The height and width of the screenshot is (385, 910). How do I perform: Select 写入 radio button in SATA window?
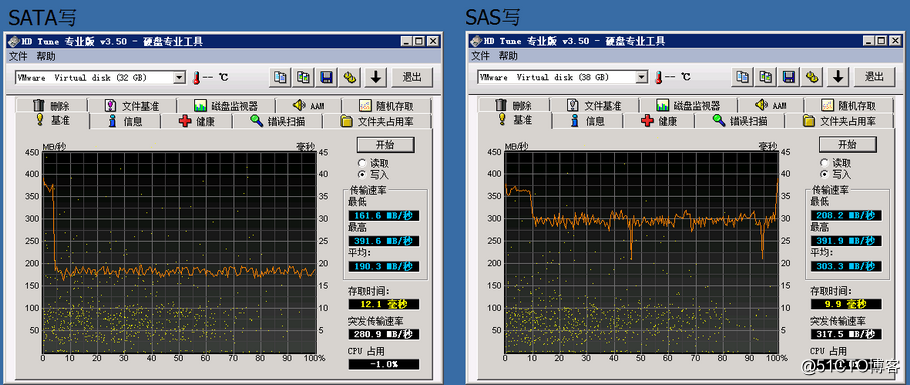tap(362, 174)
